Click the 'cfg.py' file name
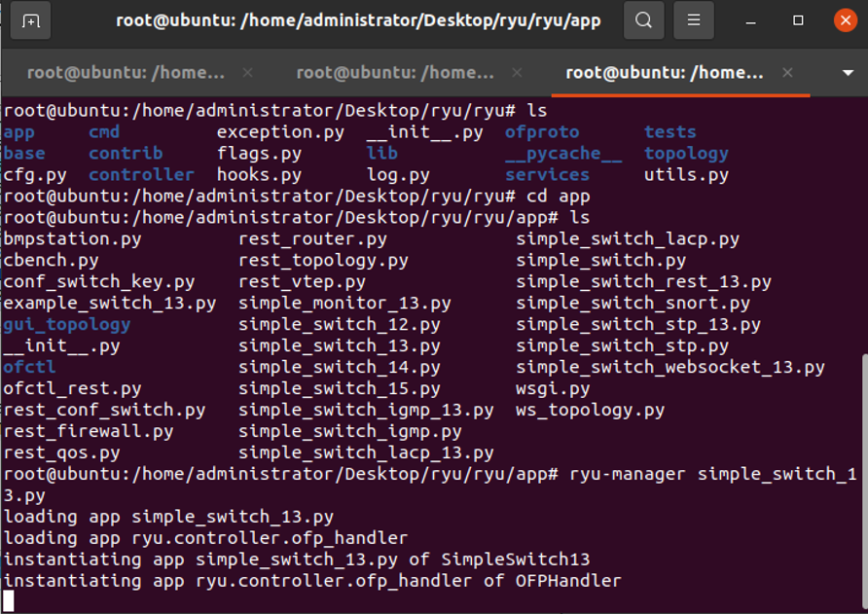 click(x=35, y=175)
